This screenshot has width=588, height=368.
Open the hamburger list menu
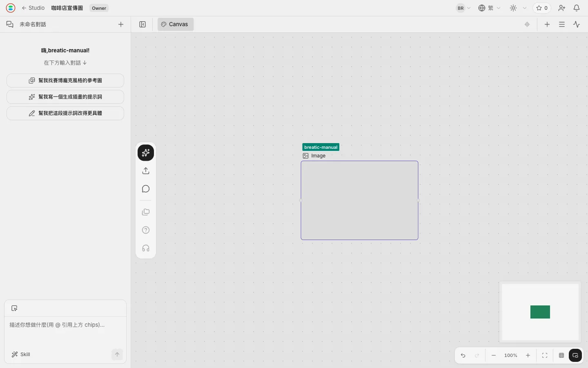click(562, 24)
